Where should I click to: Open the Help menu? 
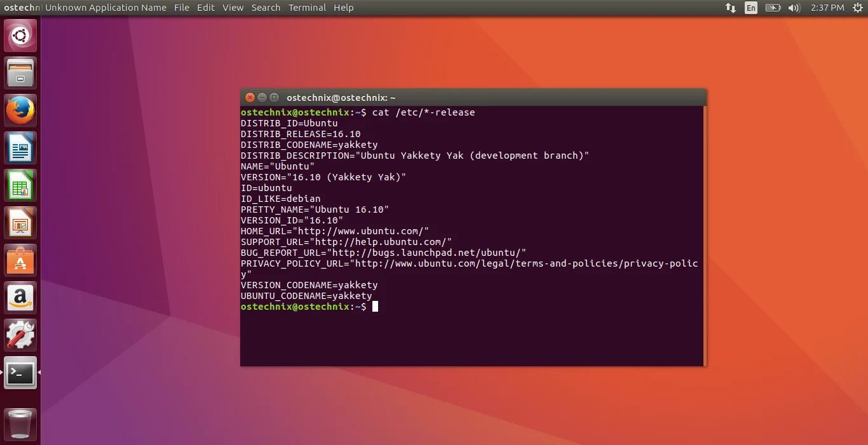344,8
